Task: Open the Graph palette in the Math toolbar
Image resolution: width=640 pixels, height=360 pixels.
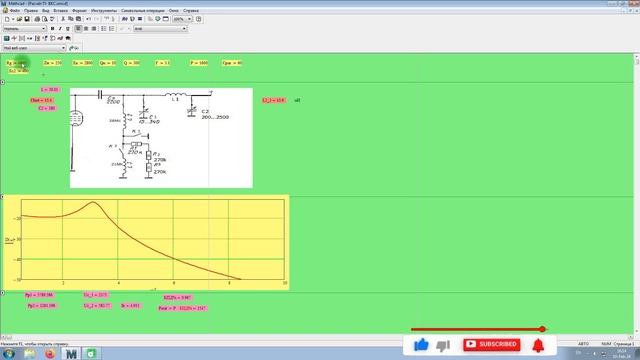Action: 14,38
